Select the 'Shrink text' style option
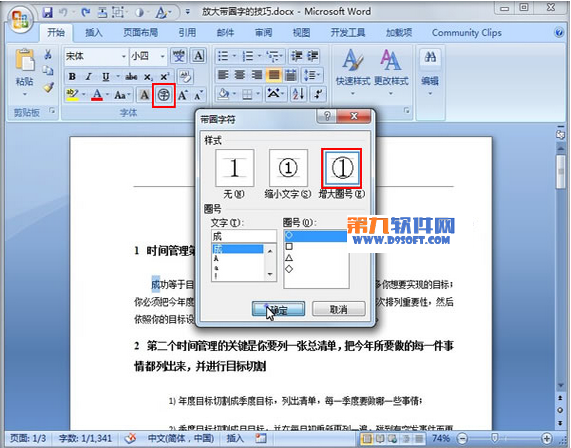 click(288, 168)
